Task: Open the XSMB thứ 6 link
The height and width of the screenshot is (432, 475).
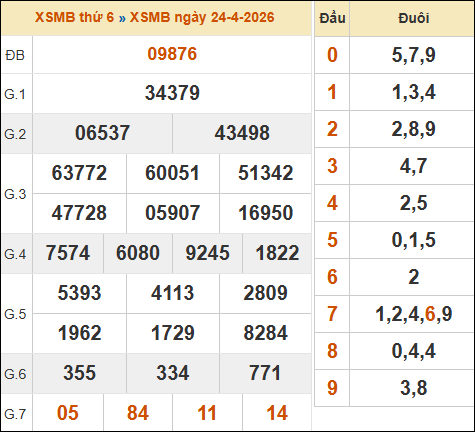Action: pyautogui.click(x=74, y=17)
